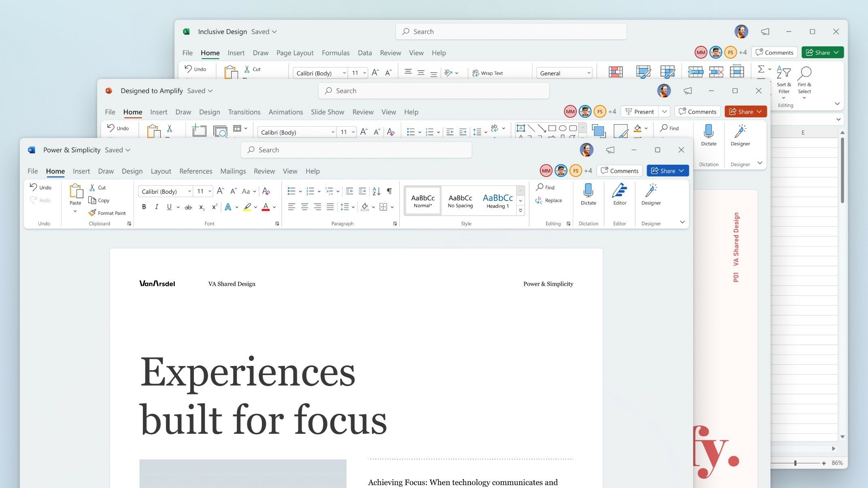
Task: Click the Underline formatting icon
Action: coord(169,207)
